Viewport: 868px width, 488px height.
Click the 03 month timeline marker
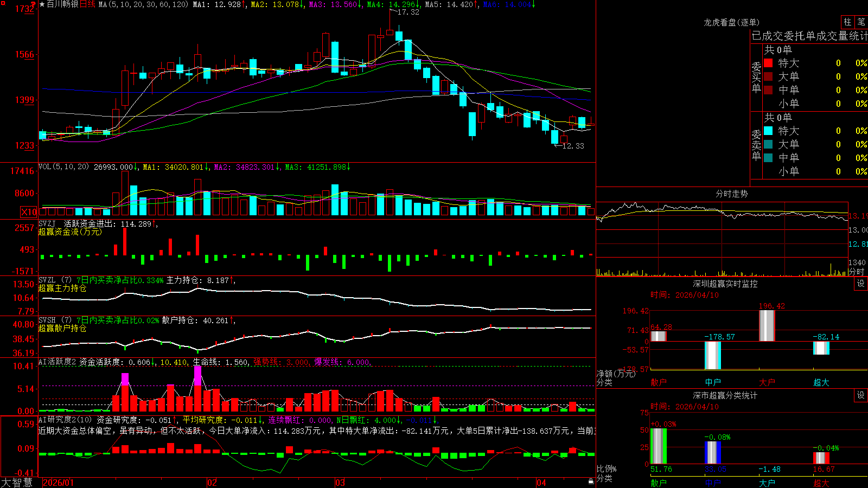[x=340, y=483]
